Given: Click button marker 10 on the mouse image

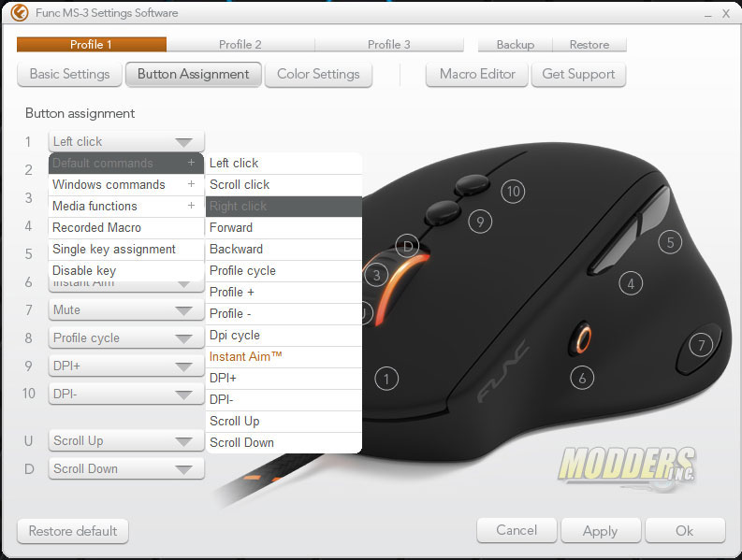Looking at the screenshot, I should (513, 192).
